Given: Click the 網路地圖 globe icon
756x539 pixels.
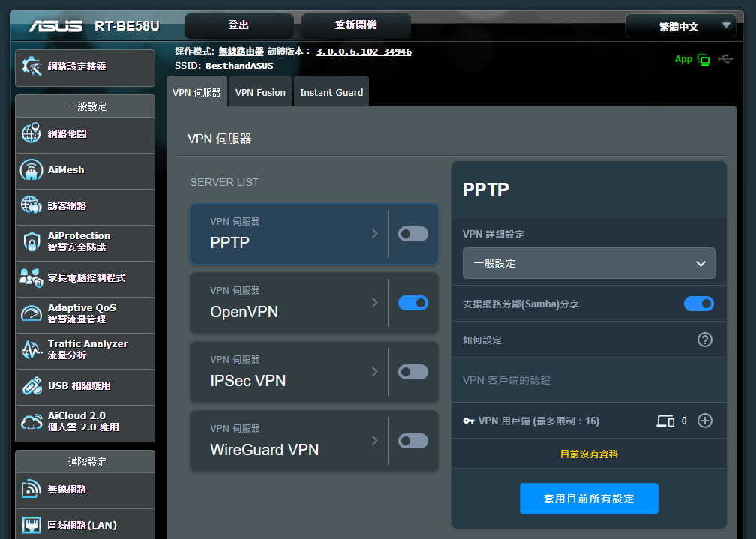Looking at the screenshot, I should [x=31, y=134].
